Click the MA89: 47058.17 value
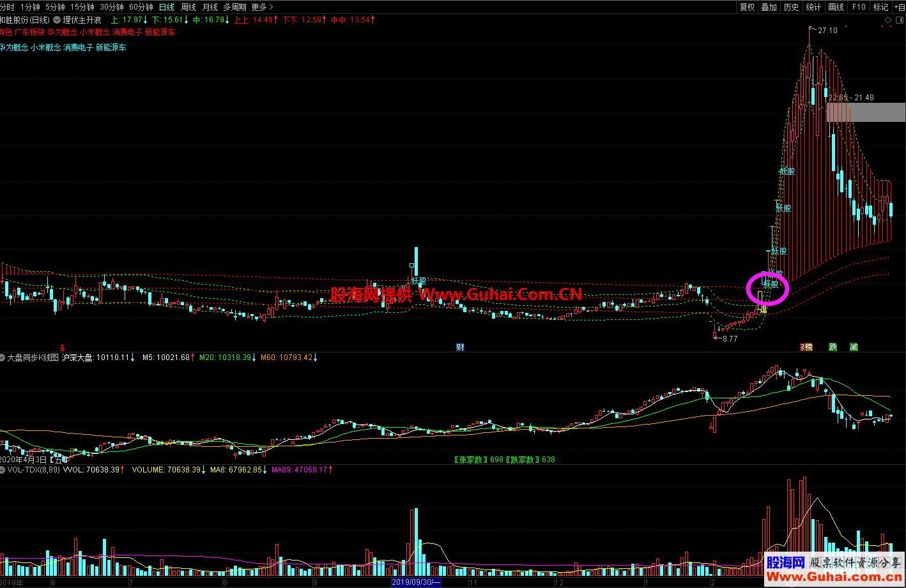906x588 pixels. tap(302, 469)
